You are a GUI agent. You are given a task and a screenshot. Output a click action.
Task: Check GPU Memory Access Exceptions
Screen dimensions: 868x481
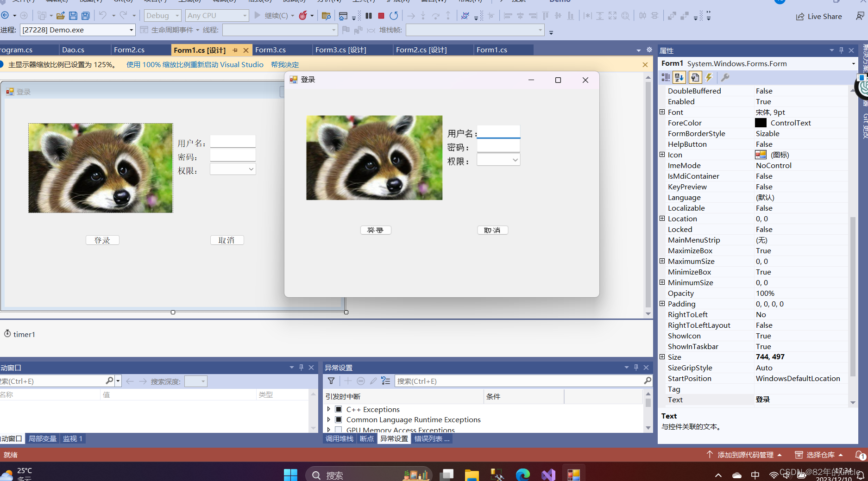(339, 430)
